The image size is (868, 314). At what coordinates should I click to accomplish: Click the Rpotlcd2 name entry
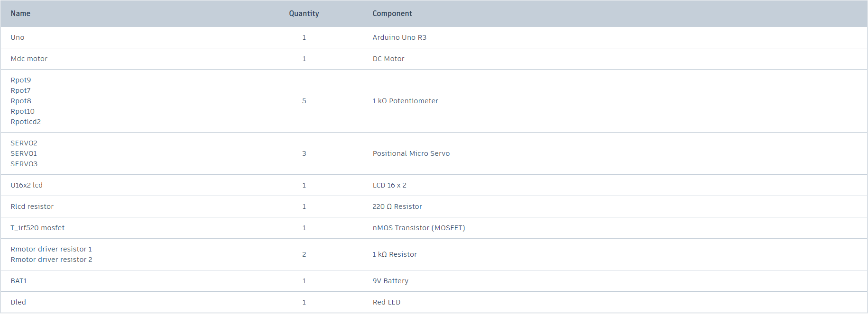26,122
